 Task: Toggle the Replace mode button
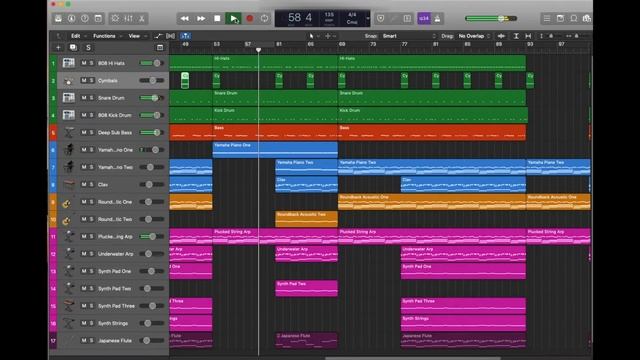point(380,18)
